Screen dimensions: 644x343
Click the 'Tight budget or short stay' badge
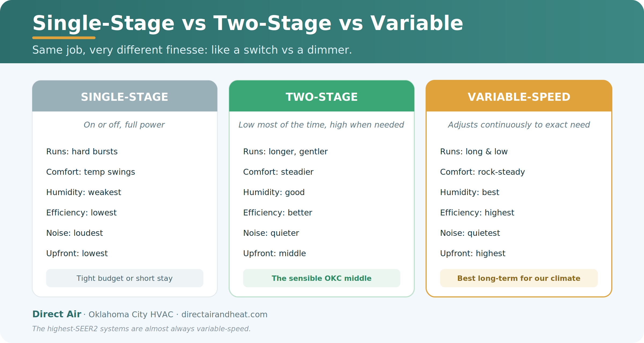(x=125, y=278)
